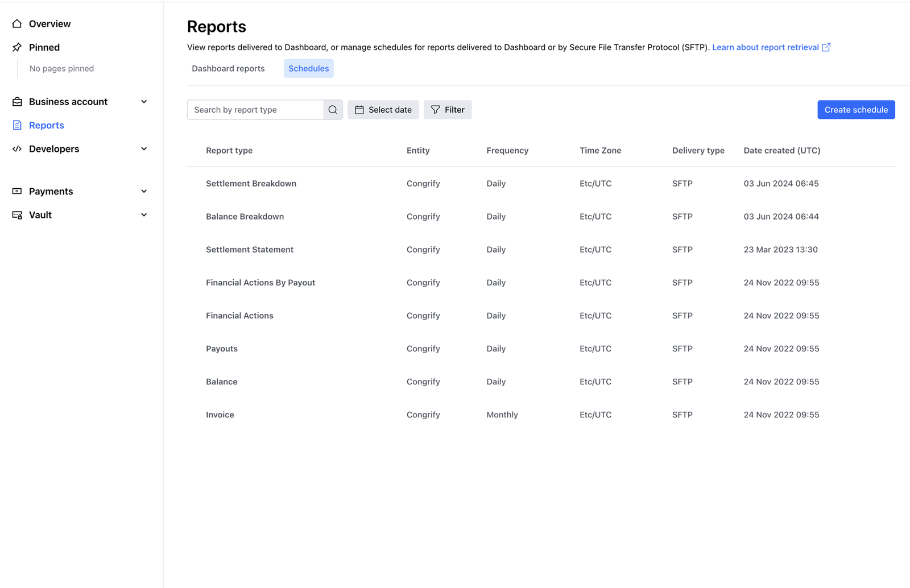The height and width of the screenshot is (588, 910).
Task: Click Etc/UTC time zone in Balance row
Action: [x=595, y=382]
